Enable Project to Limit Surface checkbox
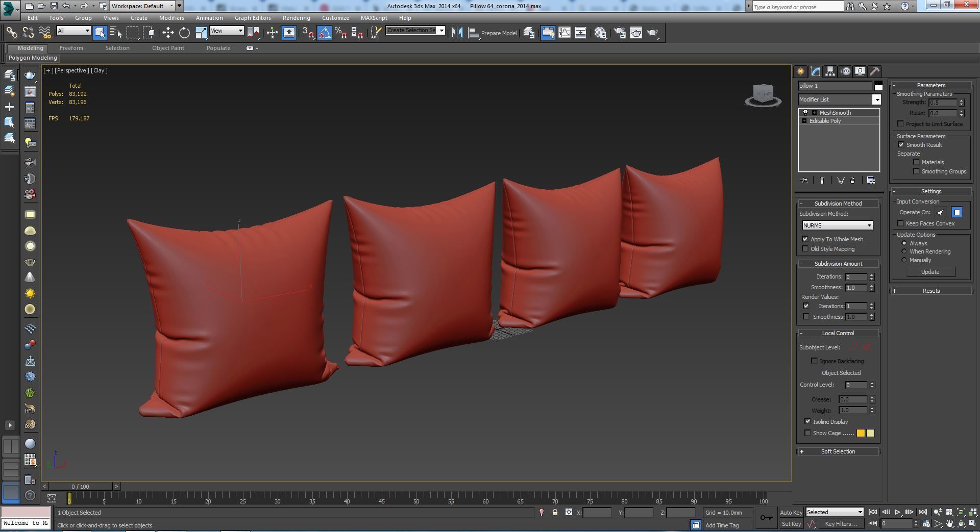The height and width of the screenshot is (532, 980). point(901,124)
